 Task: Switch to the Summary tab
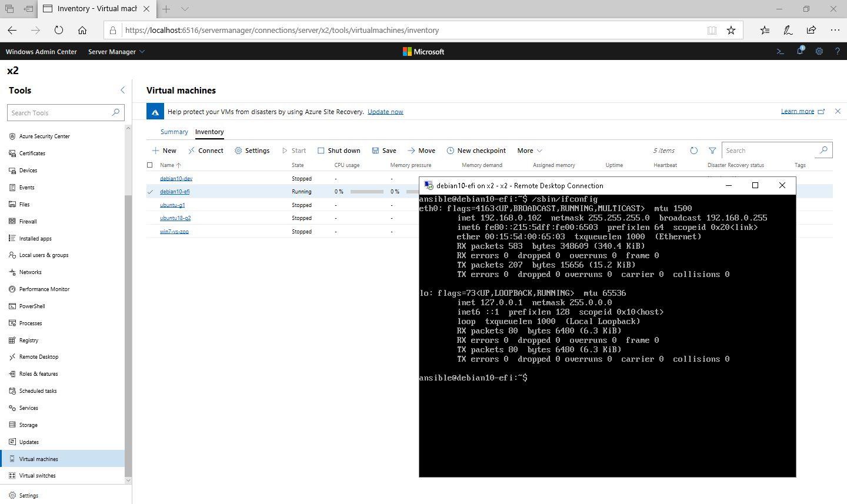(174, 132)
